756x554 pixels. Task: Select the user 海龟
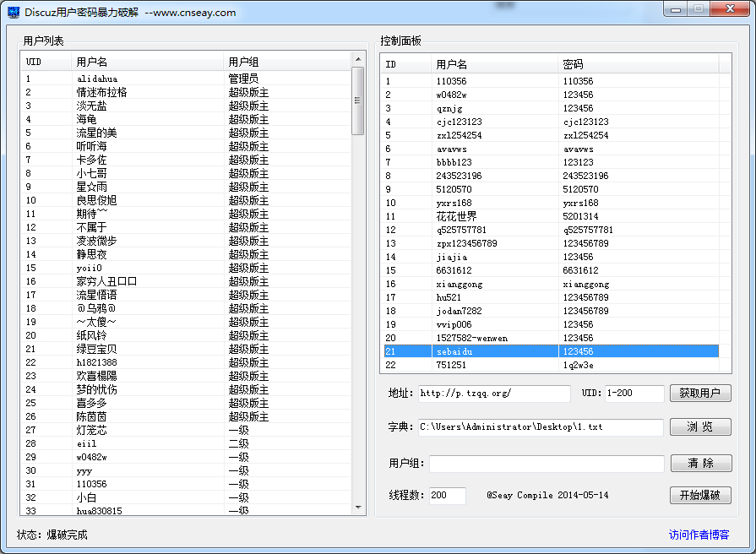[x=186, y=119]
